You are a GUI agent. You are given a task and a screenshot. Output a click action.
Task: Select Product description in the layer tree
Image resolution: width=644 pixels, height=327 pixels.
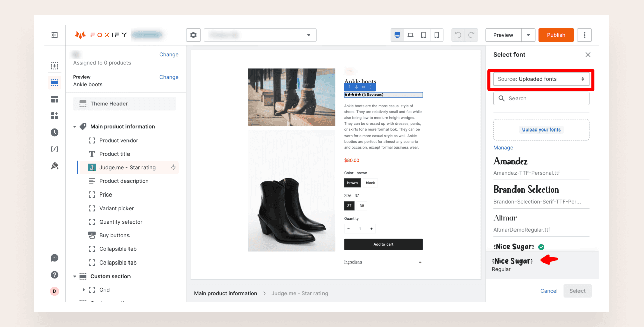[123, 181]
